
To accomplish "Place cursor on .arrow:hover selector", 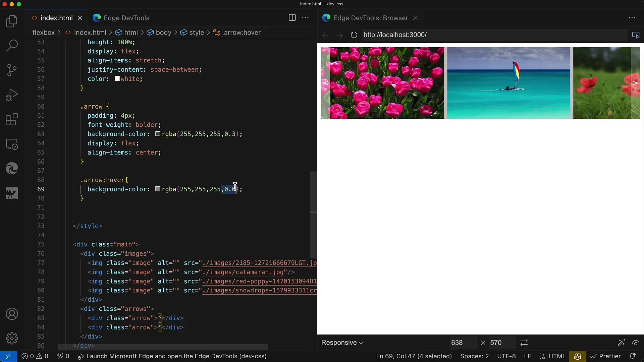I will 102,180.
